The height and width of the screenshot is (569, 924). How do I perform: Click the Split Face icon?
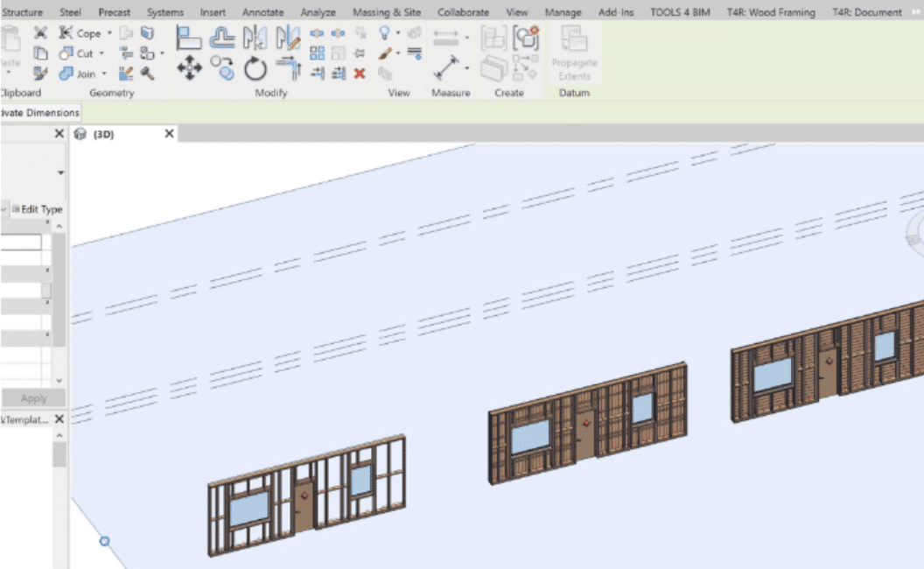(147, 33)
